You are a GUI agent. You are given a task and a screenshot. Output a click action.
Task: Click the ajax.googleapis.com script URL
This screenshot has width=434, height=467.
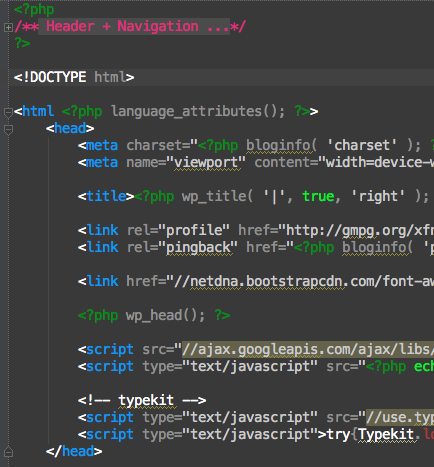[x=308, y=349]
